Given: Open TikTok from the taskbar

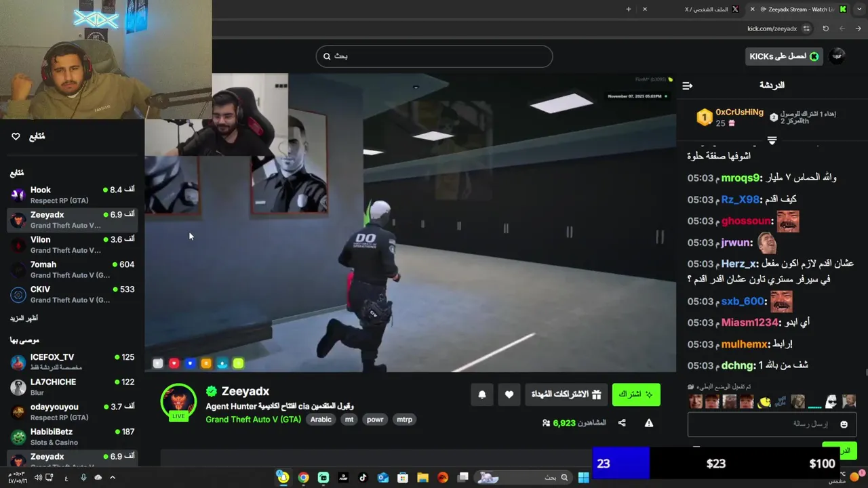Looking at the screenshot, I should (x=363, y=477).
